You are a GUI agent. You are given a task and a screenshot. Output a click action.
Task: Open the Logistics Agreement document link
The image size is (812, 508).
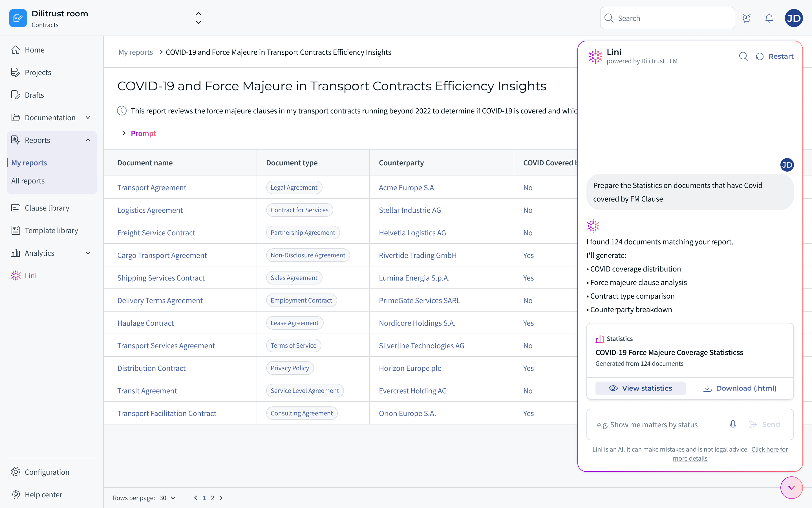tap(150, 210)
